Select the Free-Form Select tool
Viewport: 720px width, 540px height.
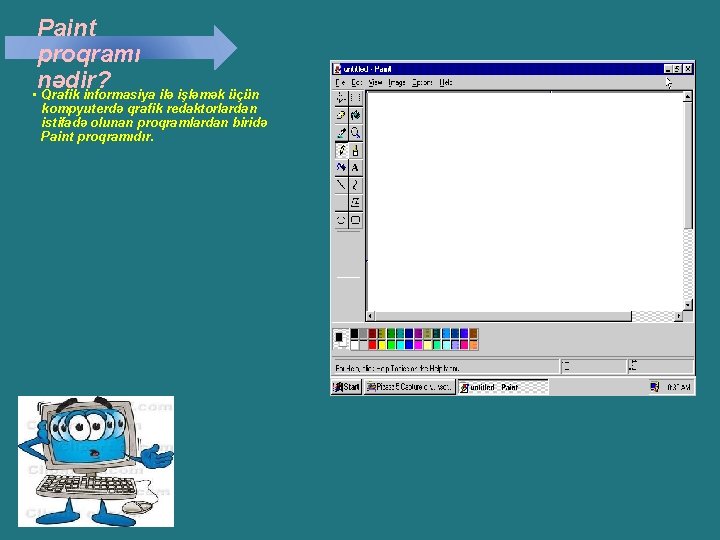[x=341, y=98]
